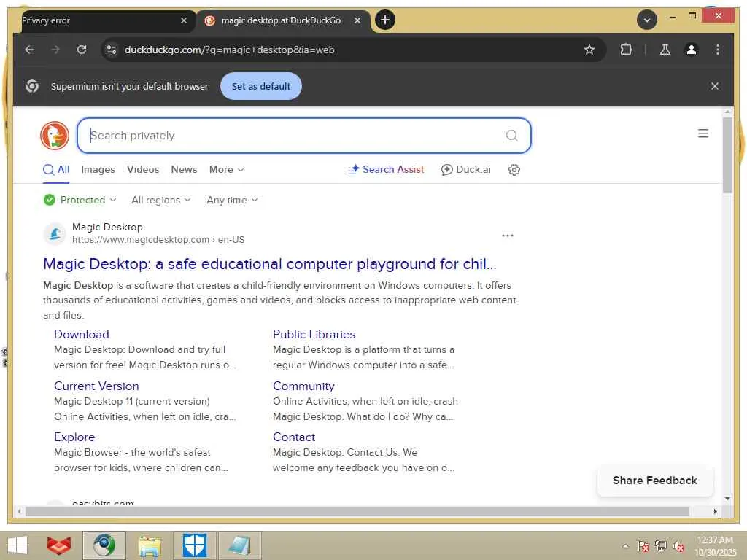Switch to the Videos tab
Viewport: 747px width, 560px height.
point(143,169)
